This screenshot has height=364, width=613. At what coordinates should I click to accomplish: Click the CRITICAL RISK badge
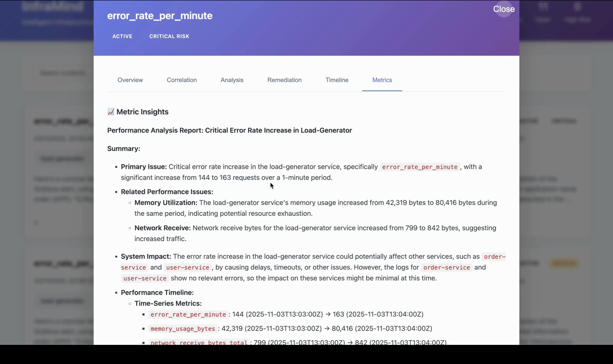tap(169, 36)
